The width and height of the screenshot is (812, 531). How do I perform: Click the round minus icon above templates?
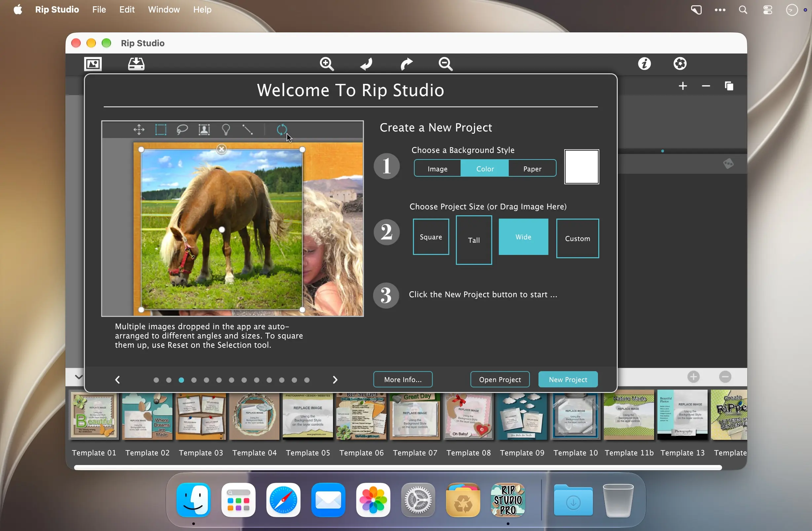pos(725,377)
